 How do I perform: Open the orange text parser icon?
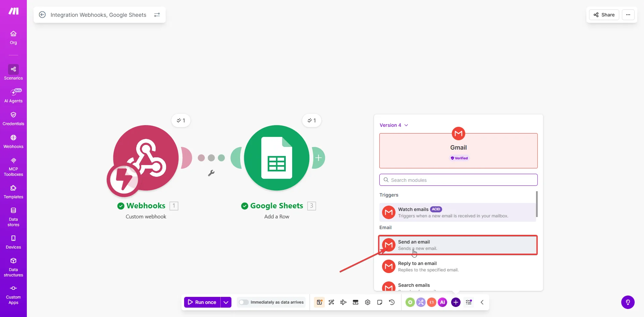click(432, 302)
